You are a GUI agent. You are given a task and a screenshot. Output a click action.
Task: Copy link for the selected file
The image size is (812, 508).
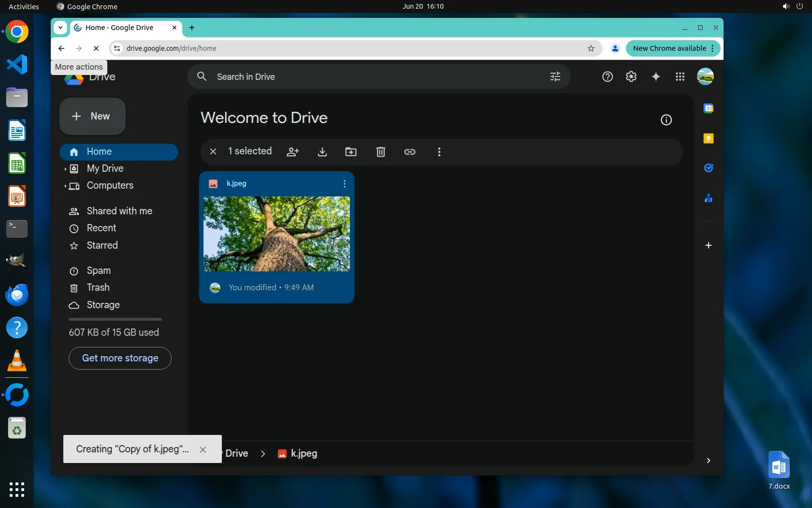[410, 152]
